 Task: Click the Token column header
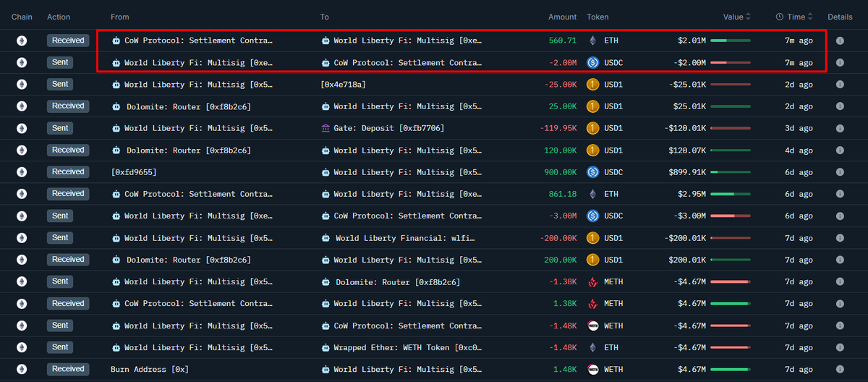click(597, 17)
